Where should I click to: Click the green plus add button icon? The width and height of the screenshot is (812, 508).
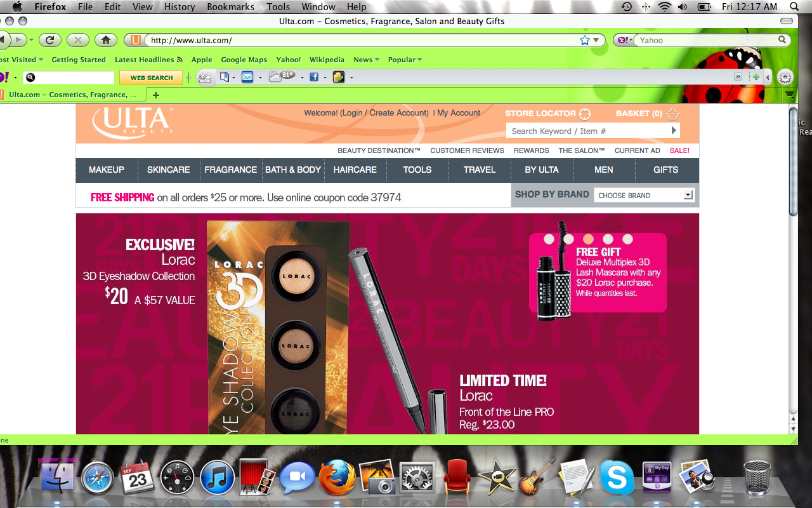(x=756, y=77)
